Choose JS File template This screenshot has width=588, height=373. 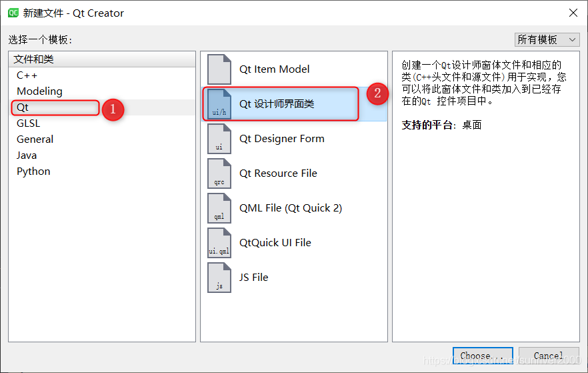[x=294, y=278]
